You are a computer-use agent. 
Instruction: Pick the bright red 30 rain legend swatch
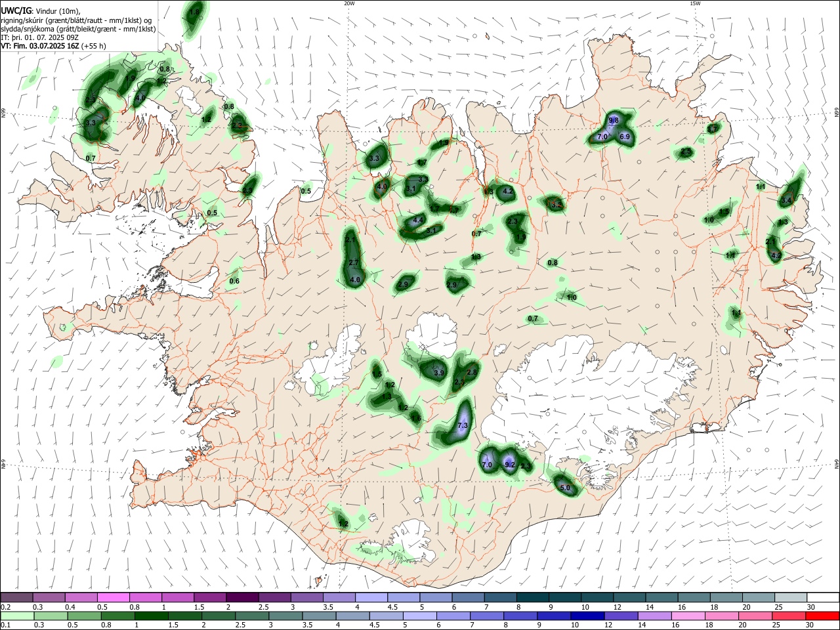tap(823, 616)
